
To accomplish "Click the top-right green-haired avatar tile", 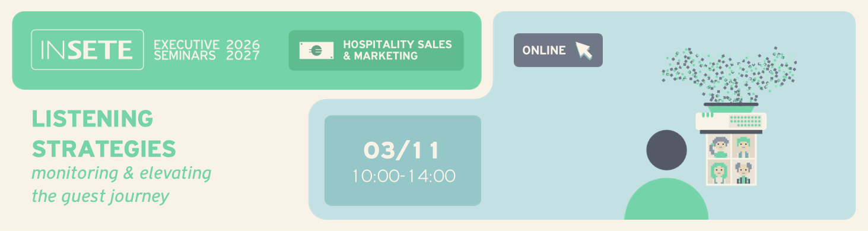I will [744, 147].
